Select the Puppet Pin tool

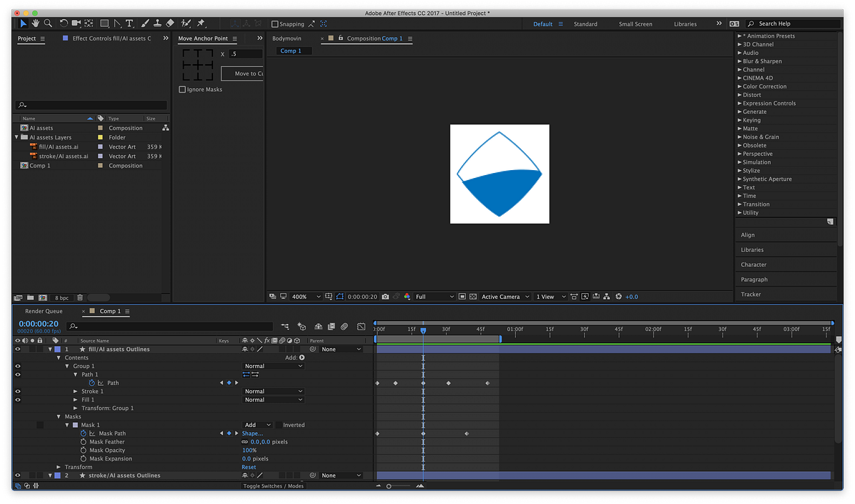[x=201, y=23]
